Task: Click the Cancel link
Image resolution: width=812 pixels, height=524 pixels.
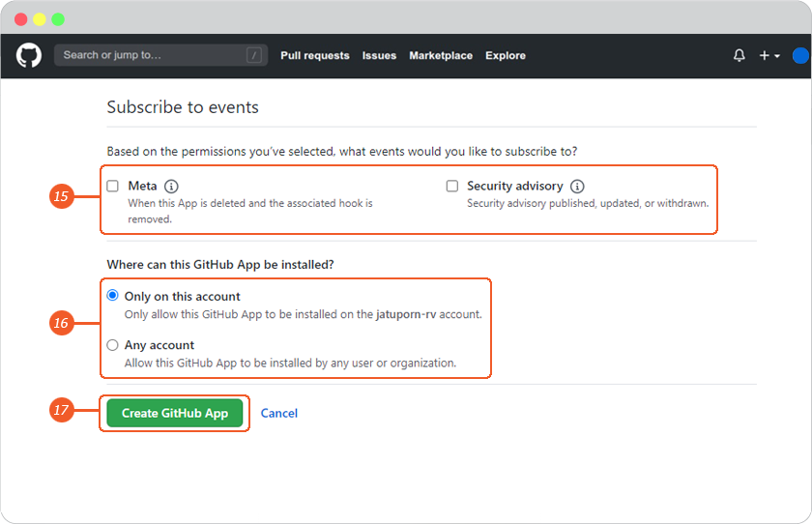Action: pyautogui.click(x=279, y=413)
